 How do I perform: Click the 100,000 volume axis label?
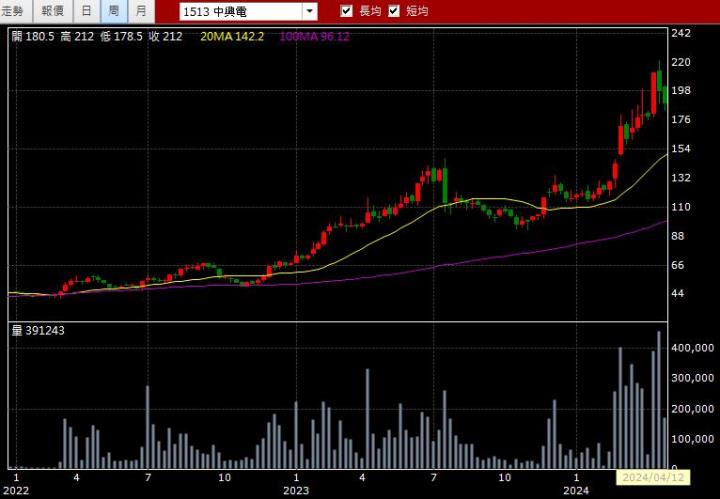click(x=692, y=439)
